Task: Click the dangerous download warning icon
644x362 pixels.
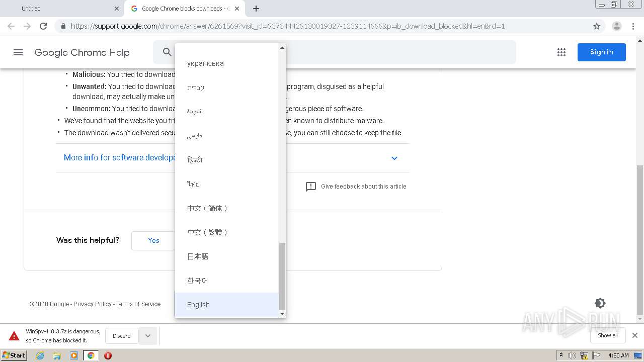Action: [14, 336]
